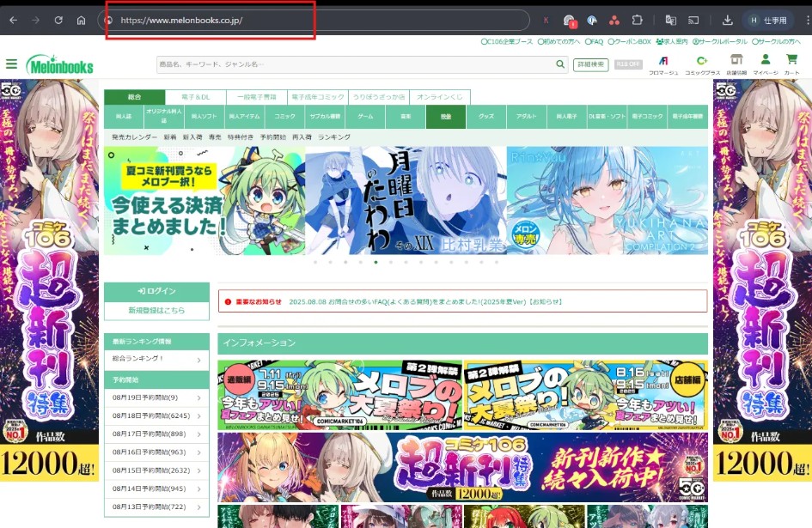The height and width of the screenshot is (528, 812).
Task: Toggle the R18 OFF switch
Action: pyautogui.click(x=628, y=64)
